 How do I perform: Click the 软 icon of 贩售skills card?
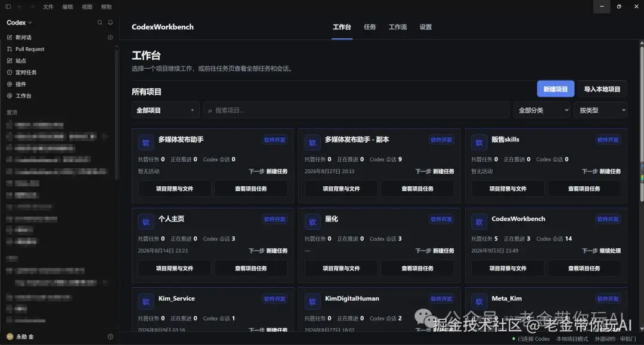[479, 143]
